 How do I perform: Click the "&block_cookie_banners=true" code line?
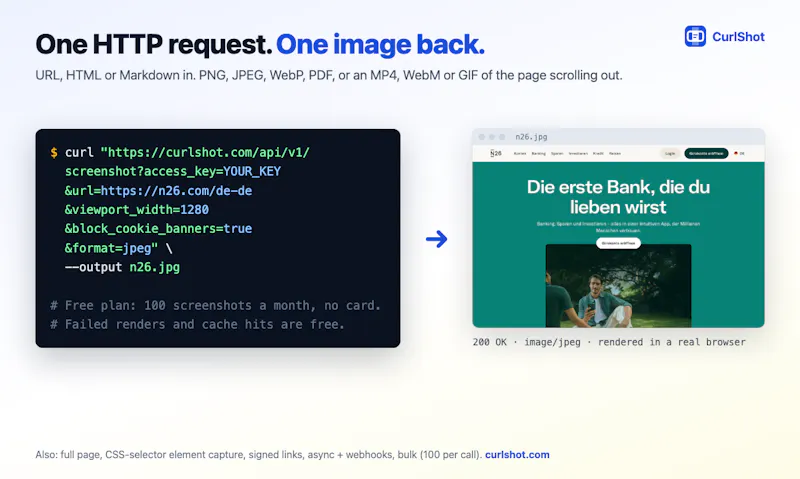(x=158, y=229)
